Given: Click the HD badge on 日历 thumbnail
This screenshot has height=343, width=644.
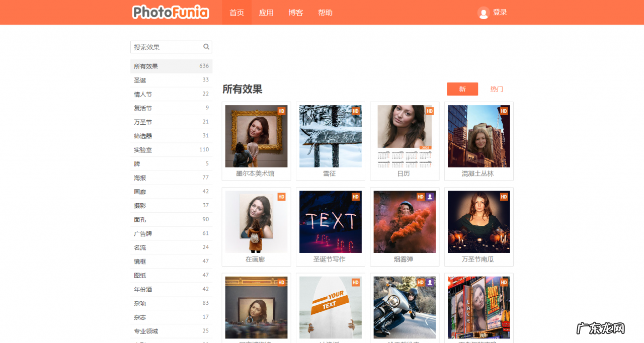Looking at the screenshot, I should click(x=430, y=111).
